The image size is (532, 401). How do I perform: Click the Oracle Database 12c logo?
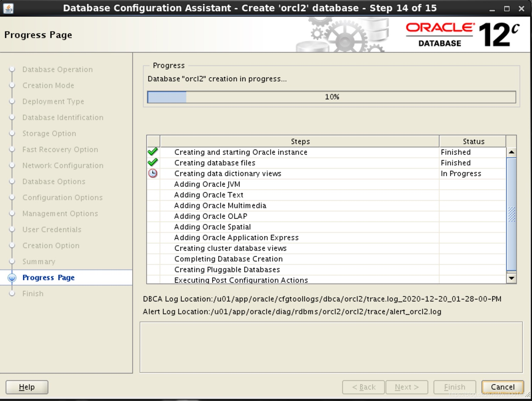(x=462, y=34)
